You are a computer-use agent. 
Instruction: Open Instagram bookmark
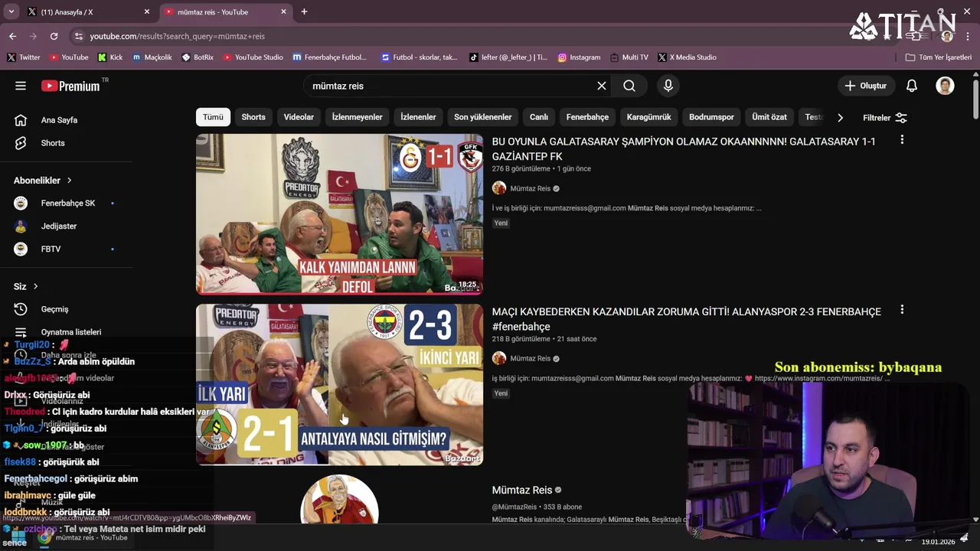[x=579, y=57]
